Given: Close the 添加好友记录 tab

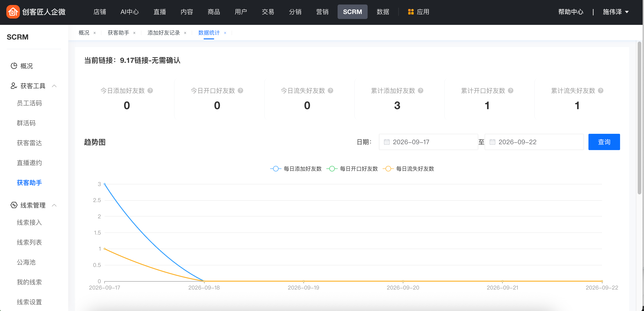Looking at the screenshot, I should coord(185,33).
